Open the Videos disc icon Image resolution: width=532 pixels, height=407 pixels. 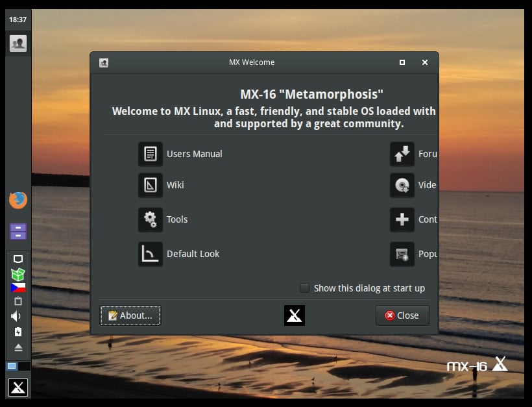pyautogui.click(x=402, y=185)
